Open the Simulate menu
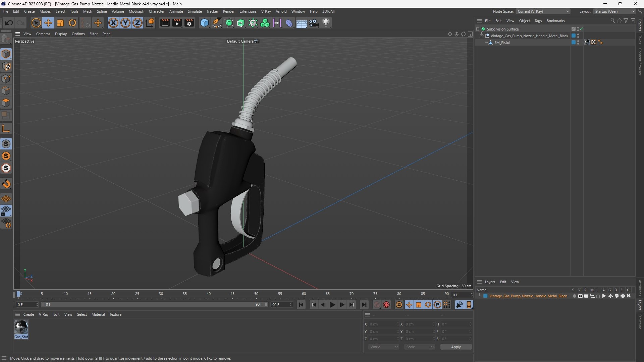 pos(195,11)
